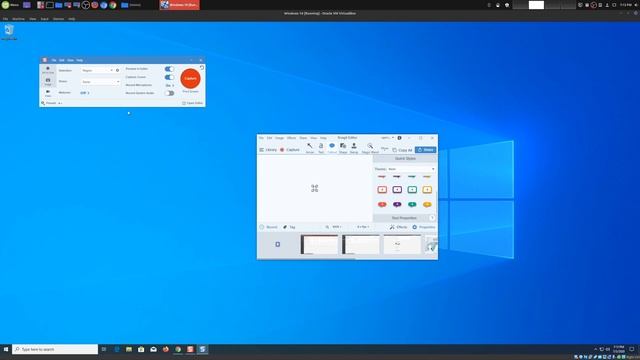Open the Share menu in Snagit Editor
Image resolution: width=640 pixels, height=360 pixels.
point(303,138)
